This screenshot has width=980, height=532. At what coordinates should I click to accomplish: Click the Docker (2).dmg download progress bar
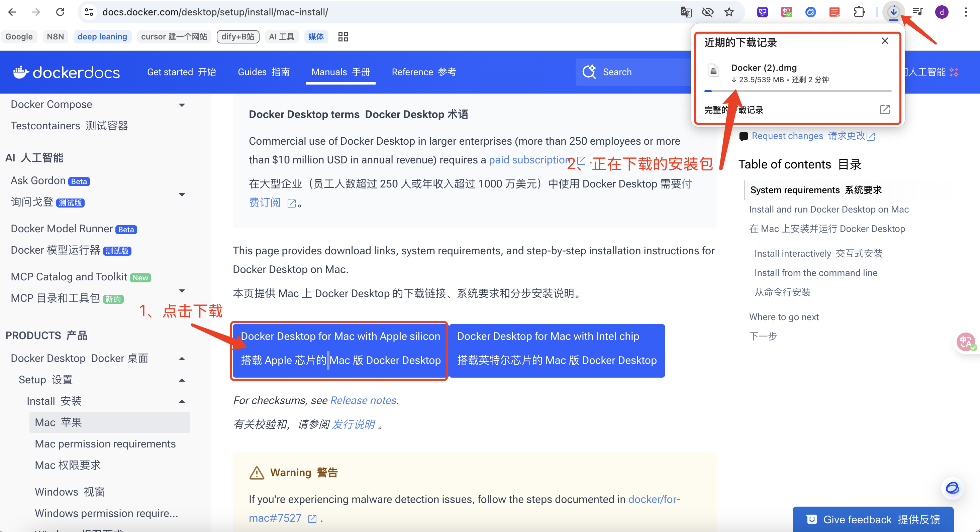[798, 91]
